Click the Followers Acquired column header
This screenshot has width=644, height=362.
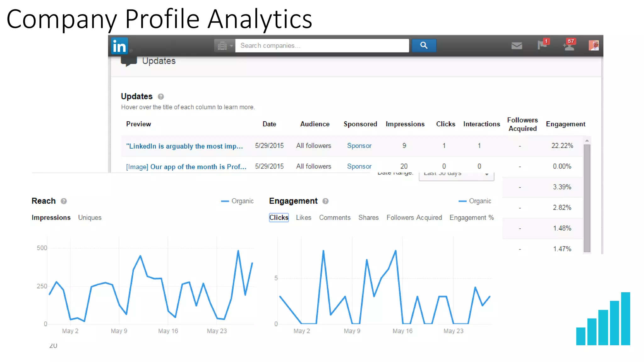[x=522, y=124]
